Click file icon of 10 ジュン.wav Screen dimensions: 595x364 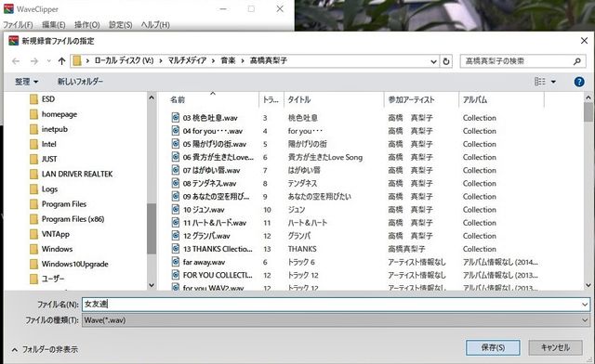coord(176,209)
